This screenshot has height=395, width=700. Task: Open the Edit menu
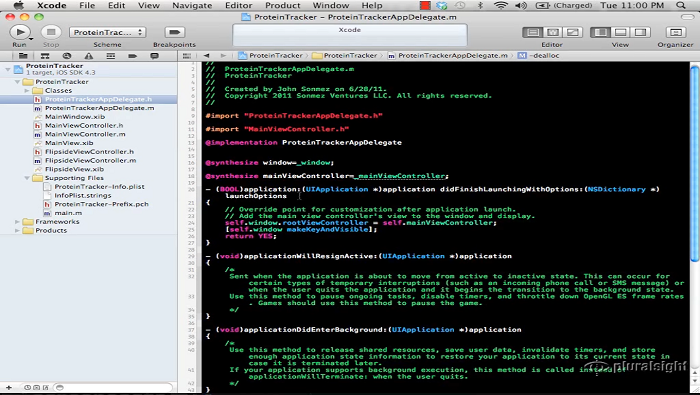coord(117,5)
